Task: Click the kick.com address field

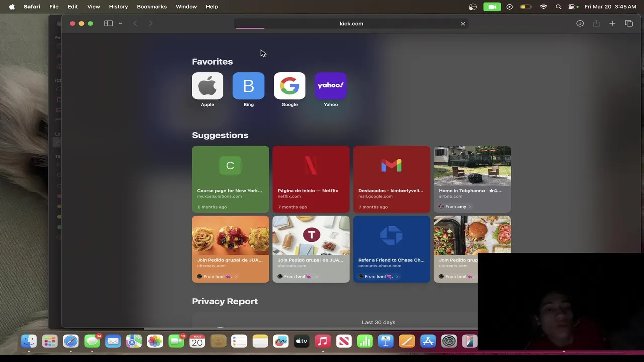Action: click(351, 23)
